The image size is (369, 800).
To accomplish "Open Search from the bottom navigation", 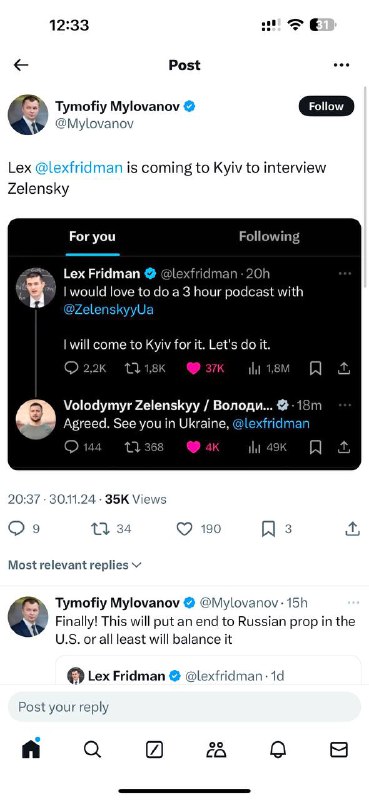I will pyautogui.click(x=92, y=749).
